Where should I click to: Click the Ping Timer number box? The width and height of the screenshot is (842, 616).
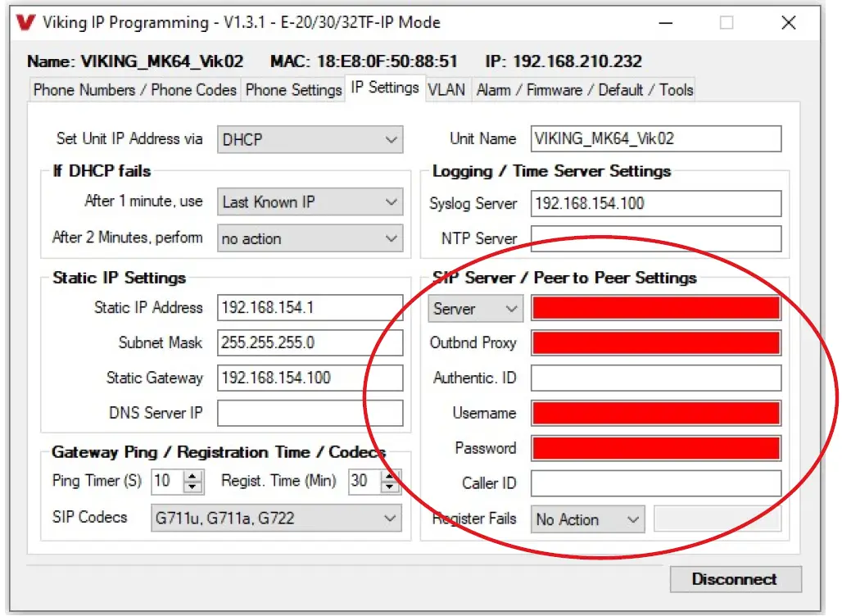[x=167, y=481]
